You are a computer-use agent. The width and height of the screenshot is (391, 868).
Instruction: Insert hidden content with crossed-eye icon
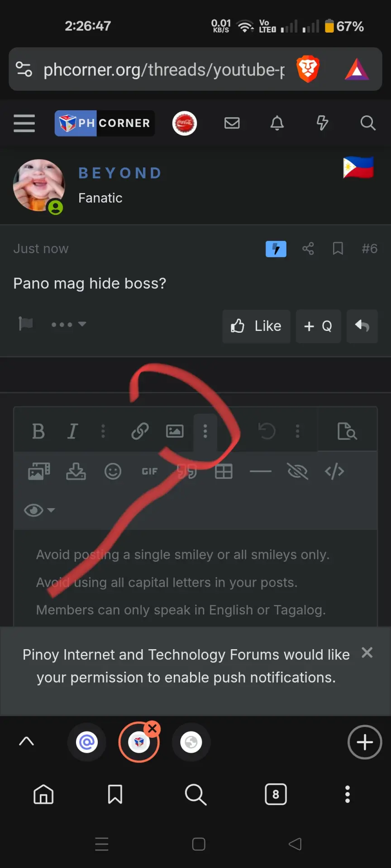298,472
